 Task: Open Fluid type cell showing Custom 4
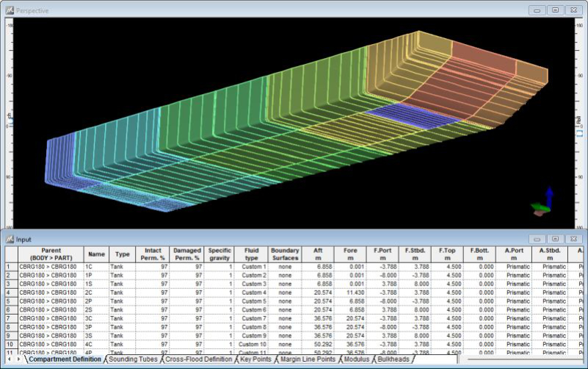[x=252, y=293]
